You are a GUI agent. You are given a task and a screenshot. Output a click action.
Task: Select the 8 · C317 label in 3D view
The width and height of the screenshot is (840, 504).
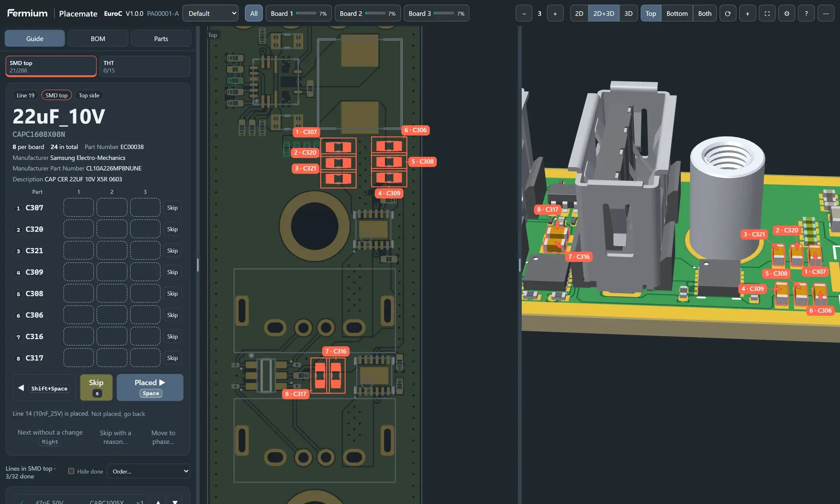[547, 210]
